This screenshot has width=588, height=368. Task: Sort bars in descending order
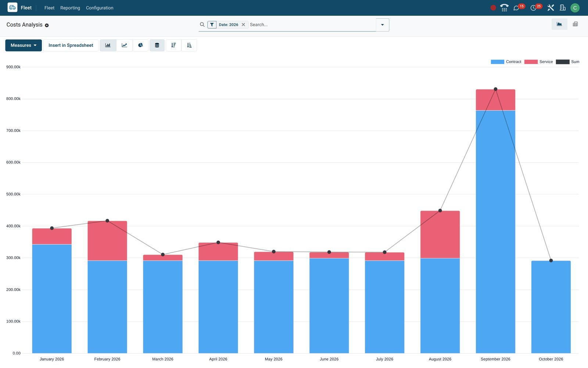173,45
